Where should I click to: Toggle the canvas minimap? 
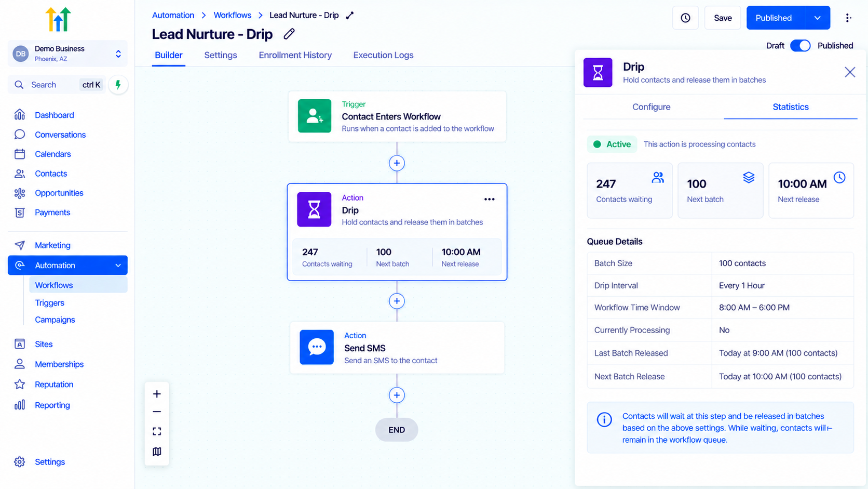157,452
